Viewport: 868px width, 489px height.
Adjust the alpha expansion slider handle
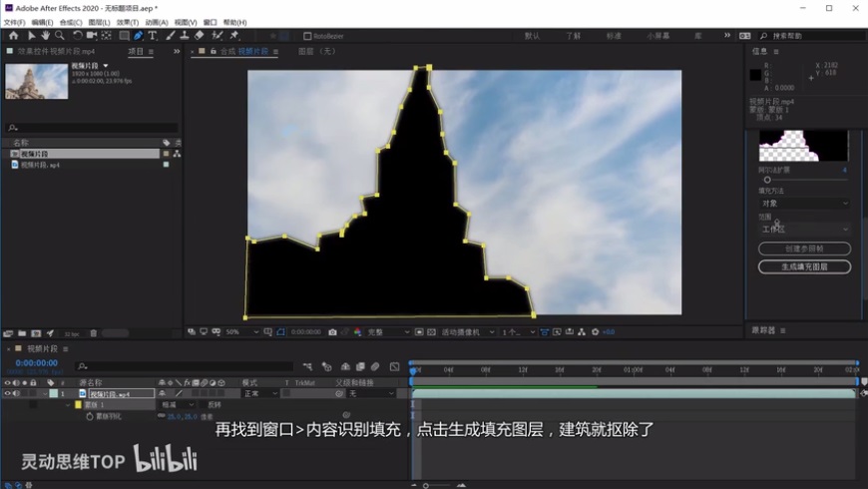(767, 180)
